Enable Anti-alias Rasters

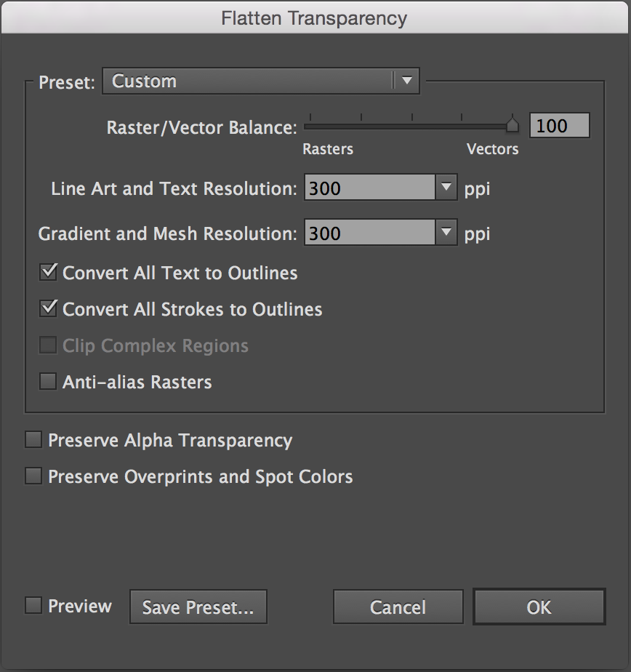(x=48, y=381)
